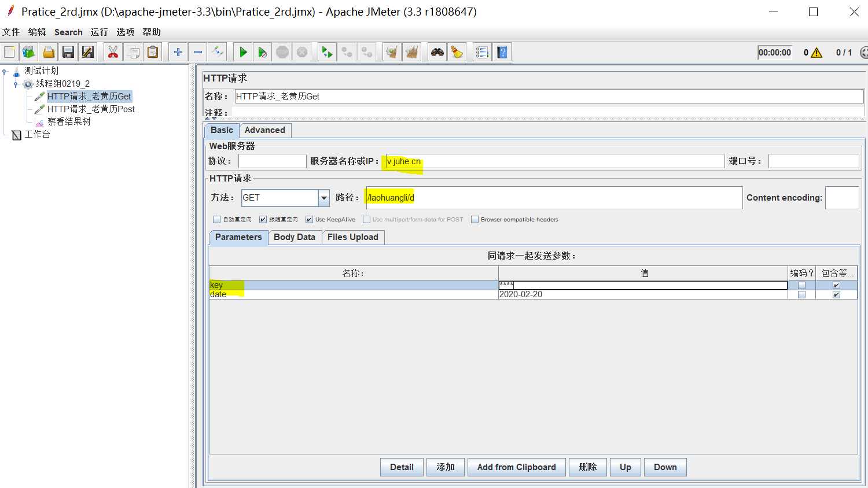Click the Toggle element enable icon
This screenshot has width=868, height=488.
(218, 52)
